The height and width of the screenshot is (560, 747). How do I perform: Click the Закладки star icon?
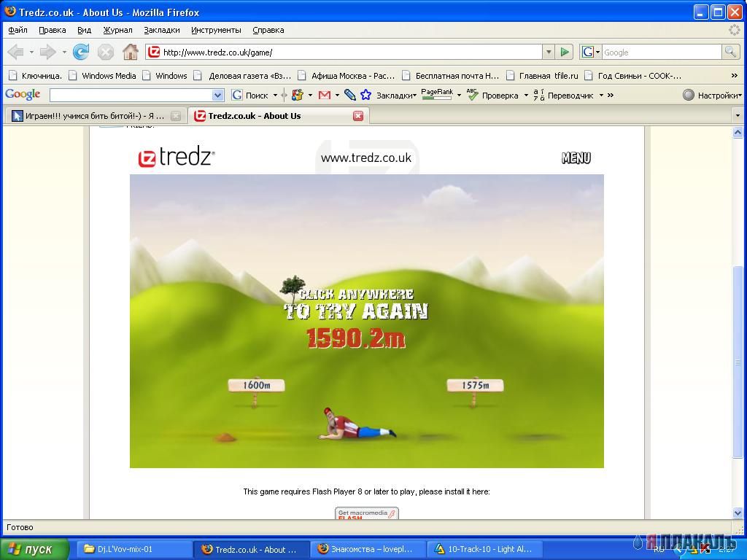pos(365,96)
